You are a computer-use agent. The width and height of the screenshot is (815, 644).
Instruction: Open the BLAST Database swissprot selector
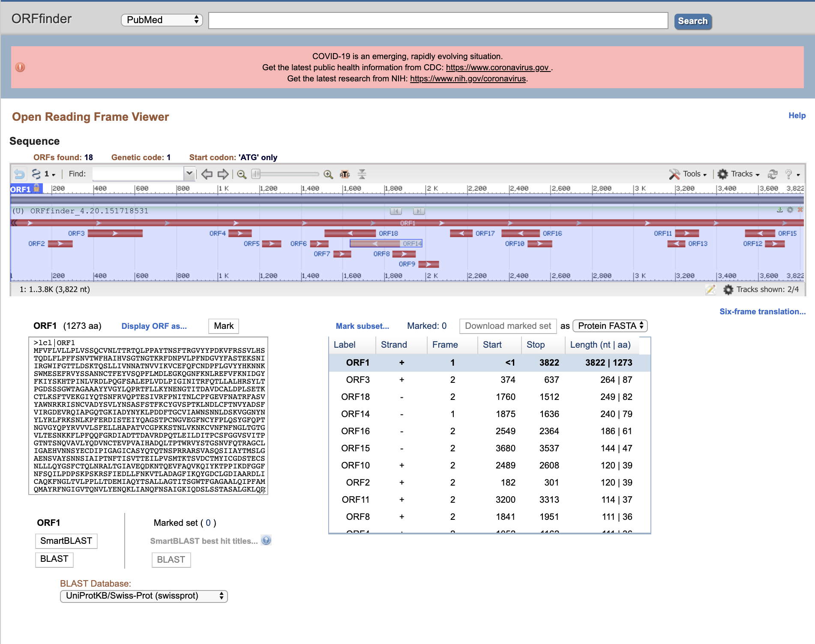[144, 596]
